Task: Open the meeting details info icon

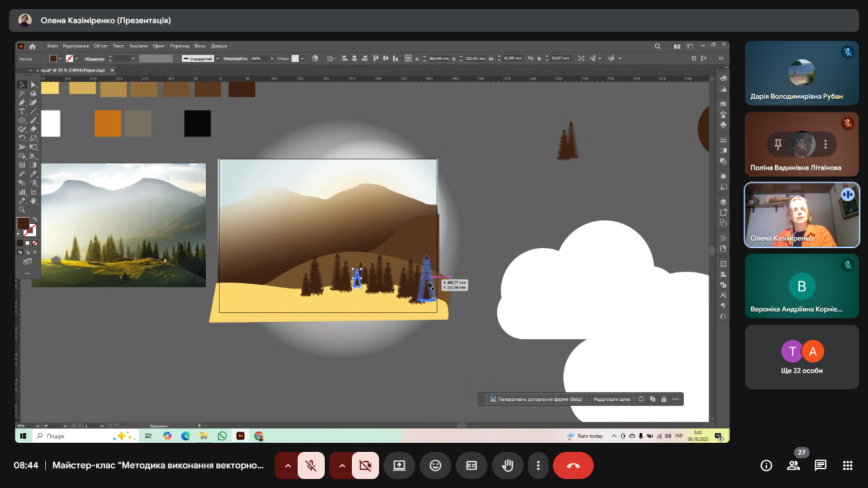Action: pos(766,466)
